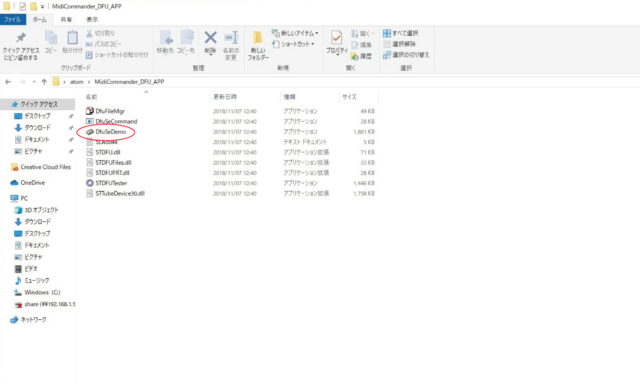Image resolution: width=640 pixels, height=384 pixels.
Task: Open pinned Desktop under Quick access
Action: (x=37, y=116)
